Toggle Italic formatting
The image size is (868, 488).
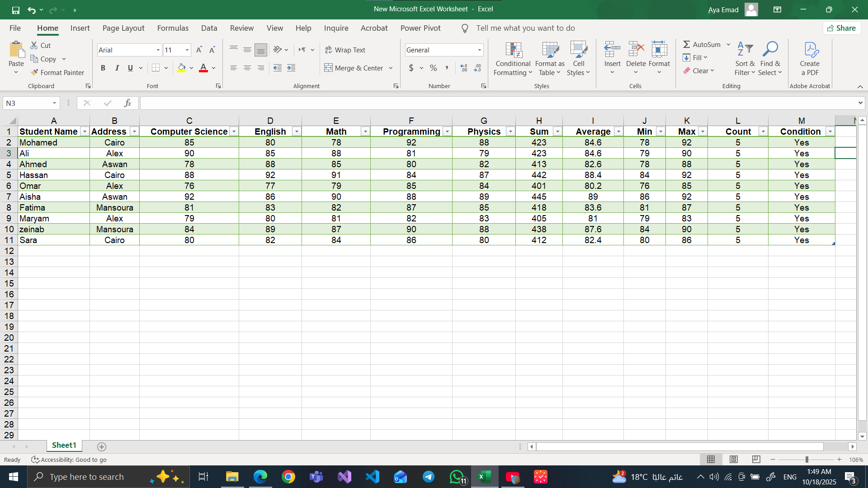[x=117, y=68]
